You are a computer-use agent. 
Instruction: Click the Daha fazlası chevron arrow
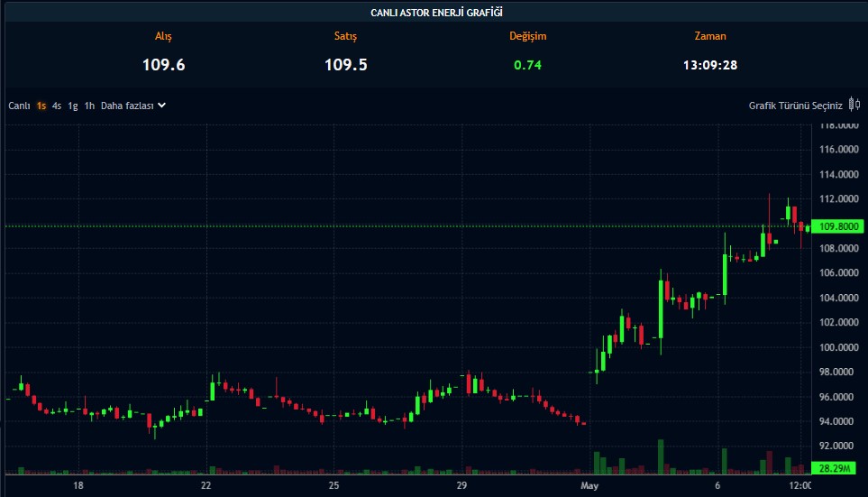[x=162, y=106]
